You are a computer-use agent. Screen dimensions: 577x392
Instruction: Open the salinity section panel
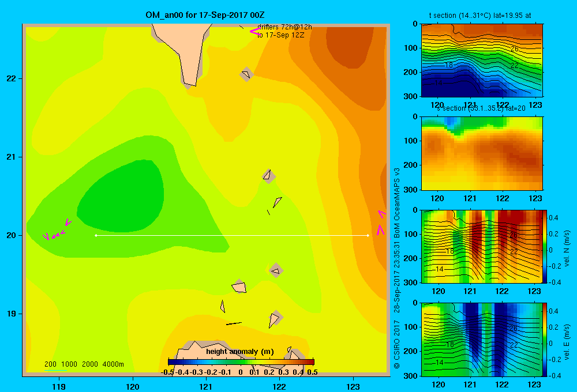(x=482, y=153)
